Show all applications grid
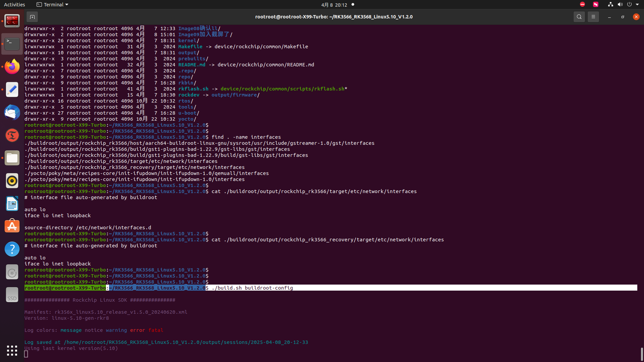Screen dimensions: 644x362 tap(12, 351)
